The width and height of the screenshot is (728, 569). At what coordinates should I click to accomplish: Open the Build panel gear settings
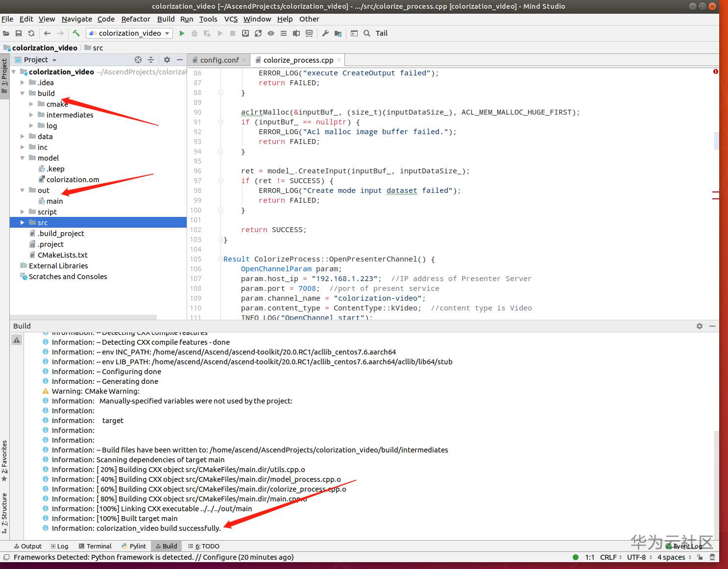[x=700, y=326]
